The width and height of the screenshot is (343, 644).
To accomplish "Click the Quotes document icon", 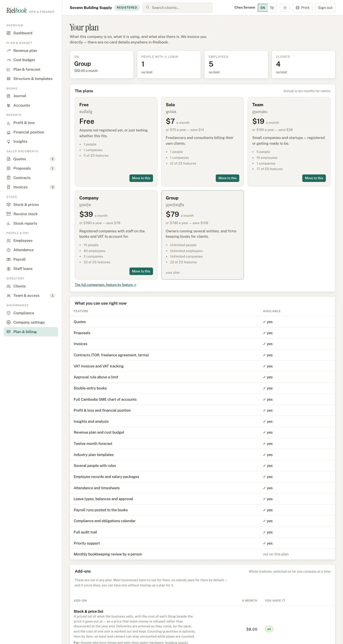I will [9, 159].
